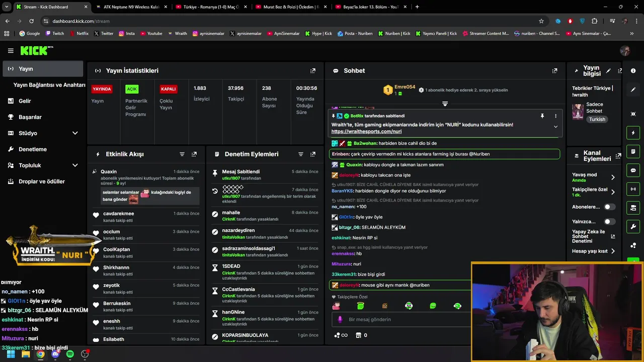Click the wrench icon in right toolbar
Screen dimensions: 644x362
[x=633, y=226]
